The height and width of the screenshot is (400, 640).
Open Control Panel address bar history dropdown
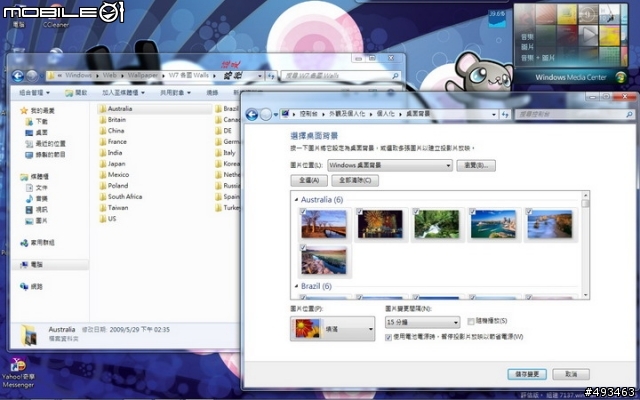[494, 115]
